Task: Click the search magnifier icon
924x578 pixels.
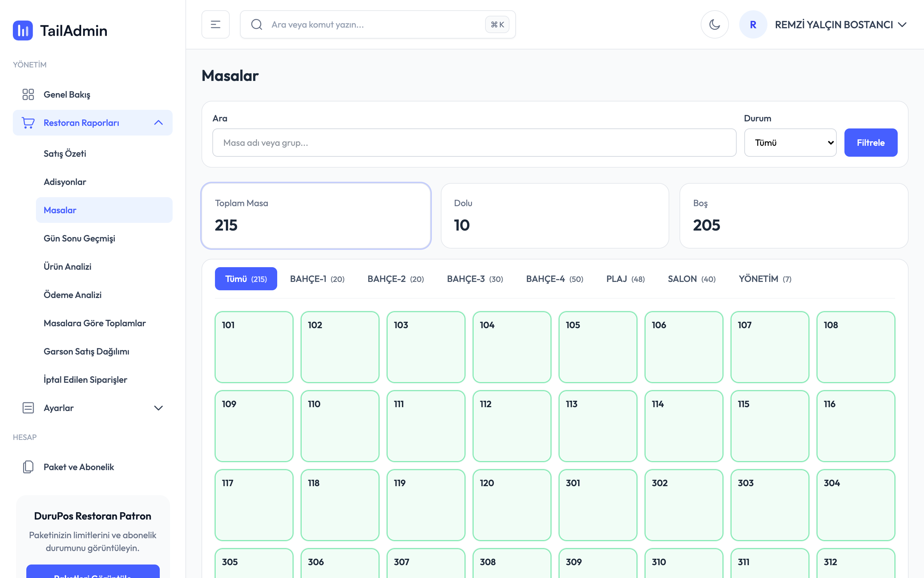Action: click(257, 24)
